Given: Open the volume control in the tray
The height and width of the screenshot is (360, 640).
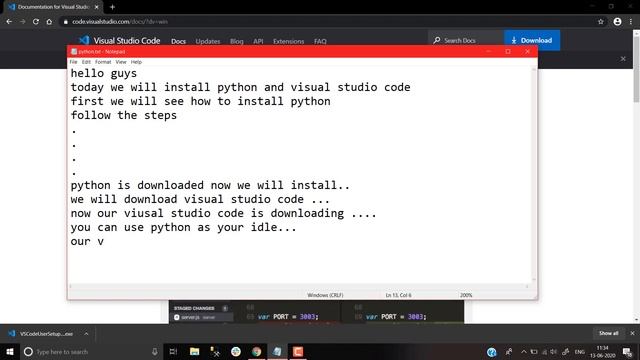Looking at the screenshot, I should (x=553, y=352).
